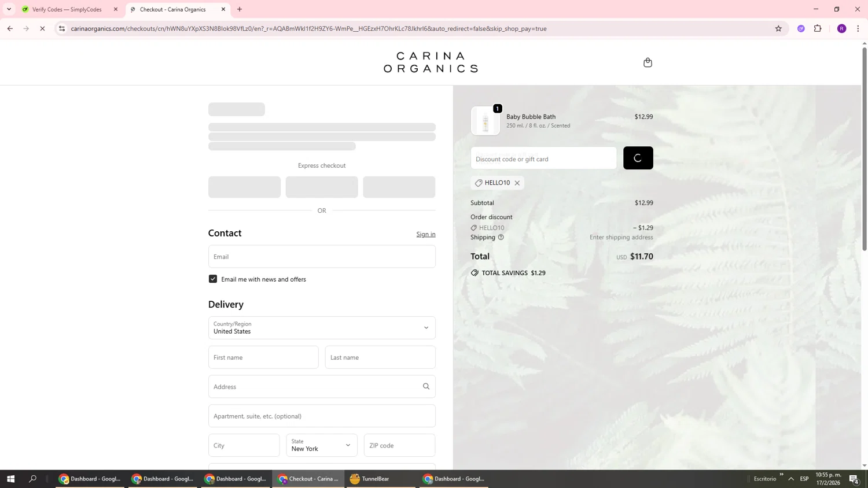This screenshot has width=868, height=488.
Task: Expand the Country/Region dropdown
Action: click(322, 328)
